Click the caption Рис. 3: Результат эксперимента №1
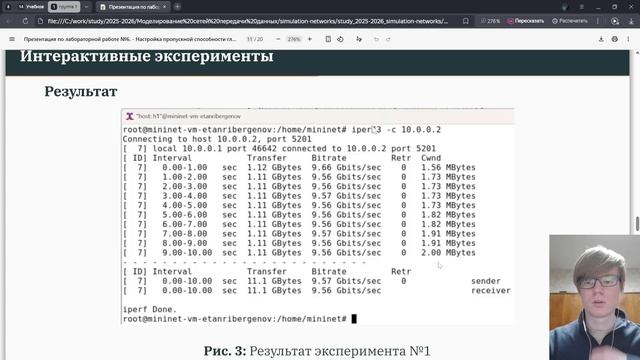 [x=317, y=351]
